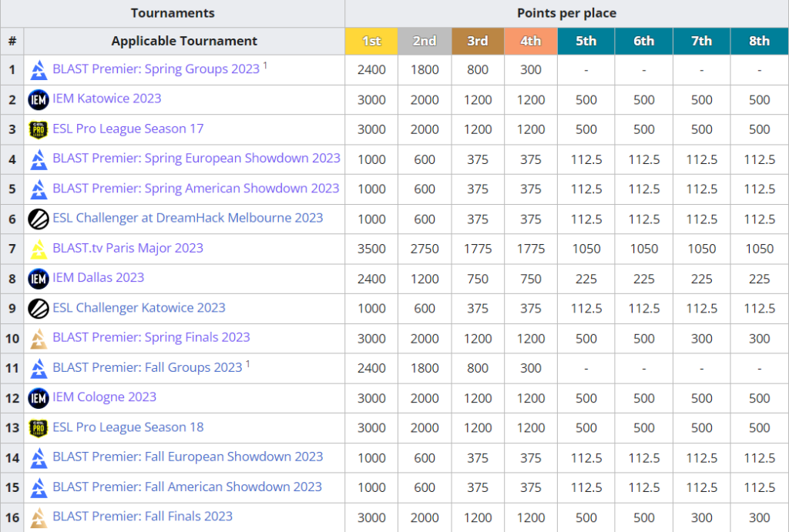This screenshot has width=789, height=532.
Task: Click the 1st place column header
Action: click(x=371, y=41)
